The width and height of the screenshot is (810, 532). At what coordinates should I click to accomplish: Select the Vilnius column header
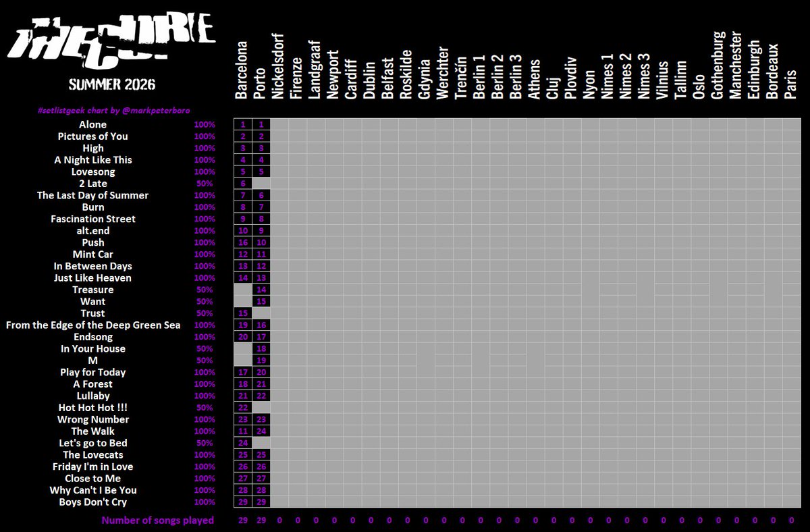[x=662, y=80]
